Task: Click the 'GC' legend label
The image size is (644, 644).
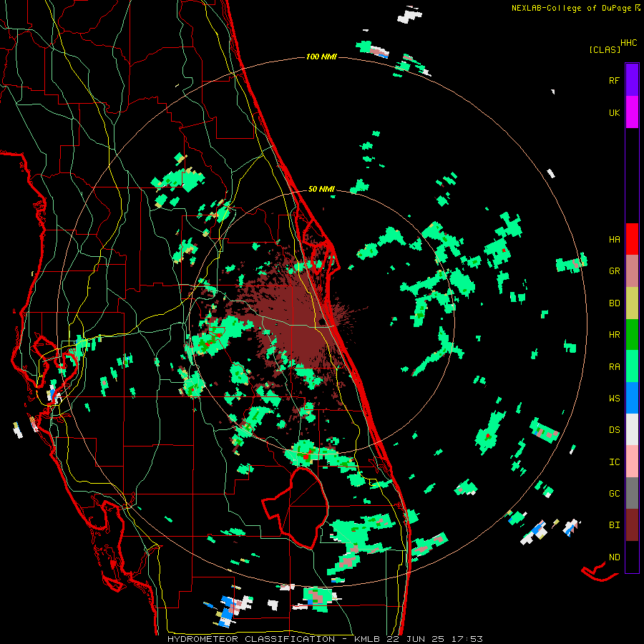Action: coord(614,494)
